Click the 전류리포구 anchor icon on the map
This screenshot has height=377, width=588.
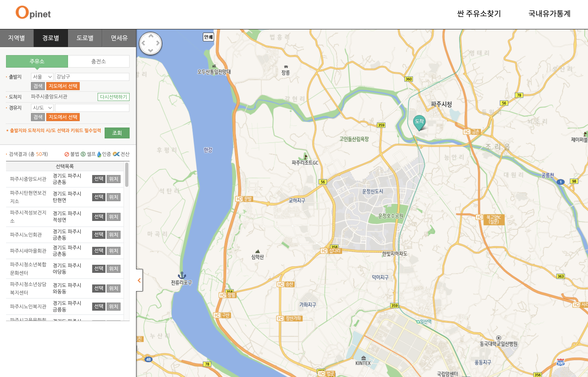[182, 275]
